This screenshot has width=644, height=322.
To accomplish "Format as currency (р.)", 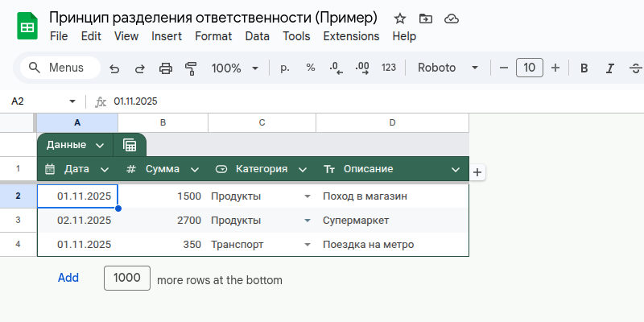I will pos(285,68).
